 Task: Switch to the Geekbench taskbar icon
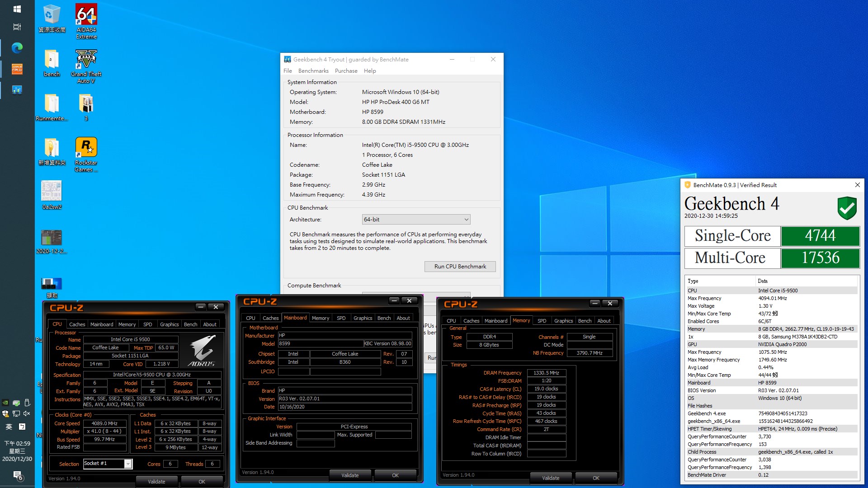pyautogui.click(x=17, y=90)
